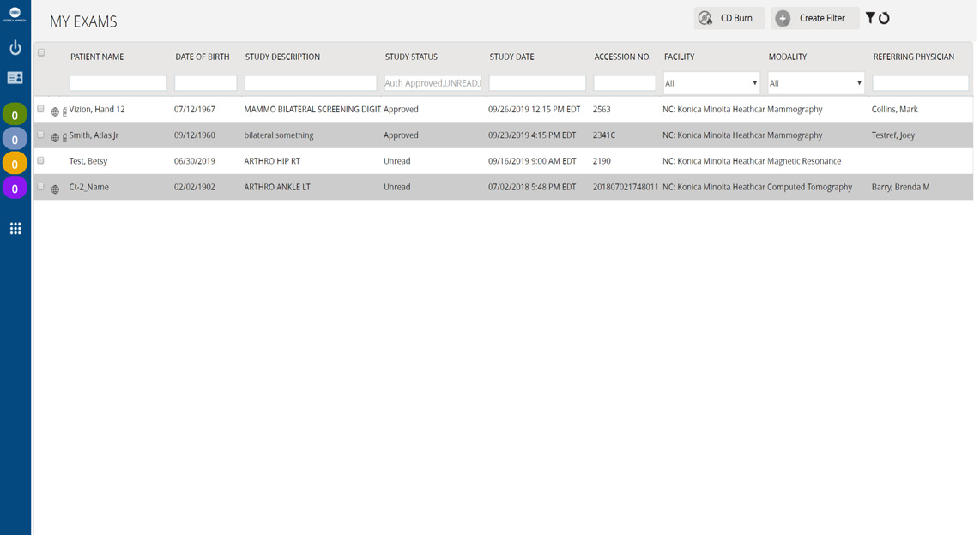Click referring physician Collins, Mark
The image size is (980, 535).
[895, 109]
